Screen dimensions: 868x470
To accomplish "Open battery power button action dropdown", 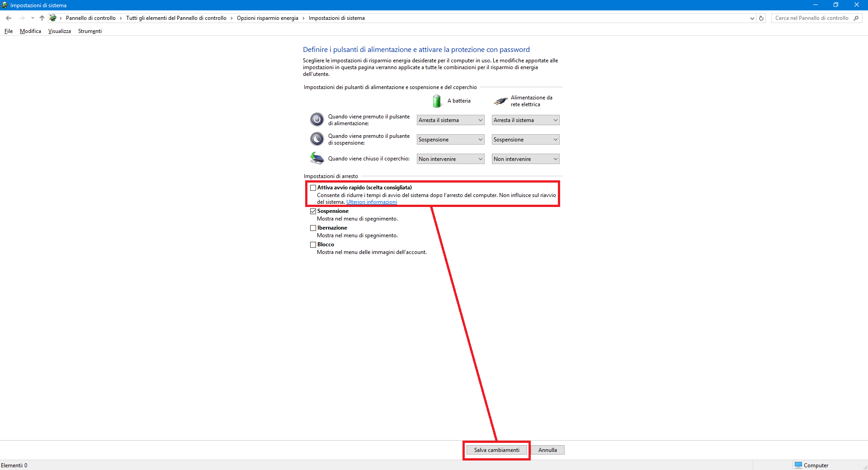I will (x=450, y=120).
